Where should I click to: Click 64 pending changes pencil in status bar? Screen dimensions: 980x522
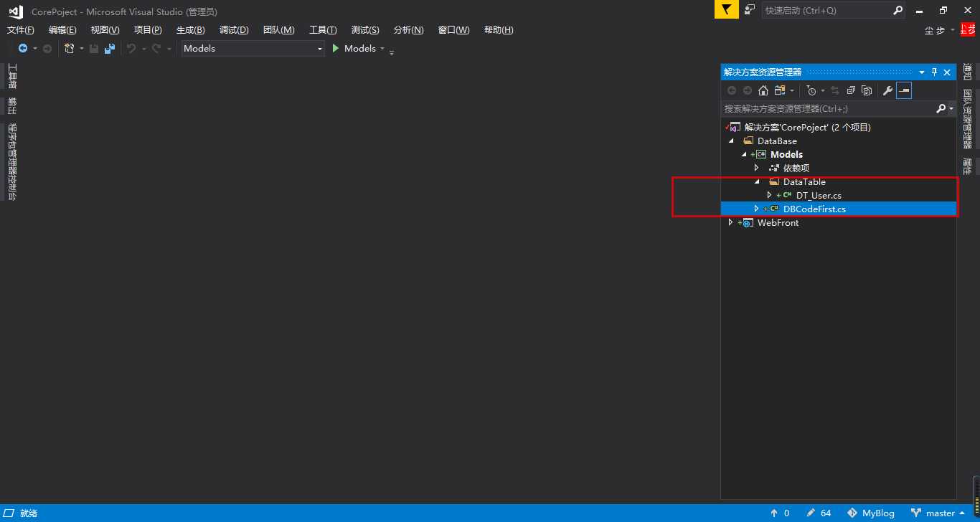[819, 513]
